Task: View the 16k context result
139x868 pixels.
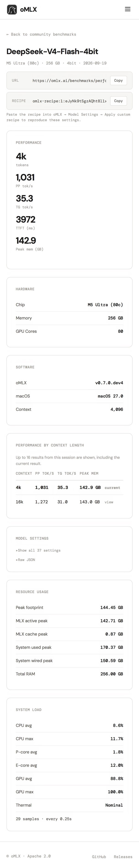Action: pos(109,502)
